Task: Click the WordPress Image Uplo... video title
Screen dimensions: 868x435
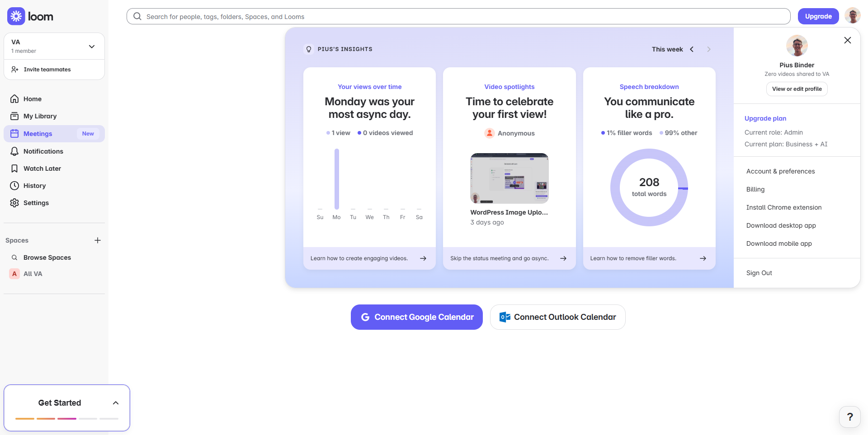Action: point(509,212)
